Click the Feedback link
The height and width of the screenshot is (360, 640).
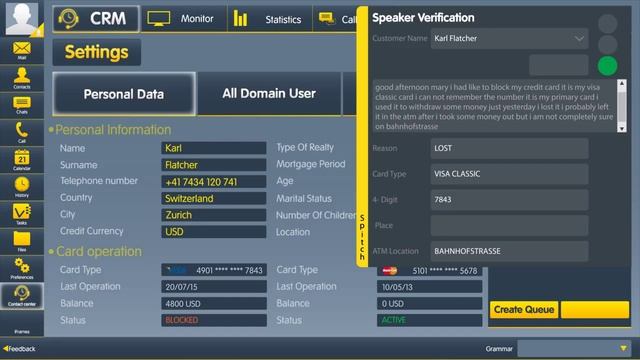point(19,349)
